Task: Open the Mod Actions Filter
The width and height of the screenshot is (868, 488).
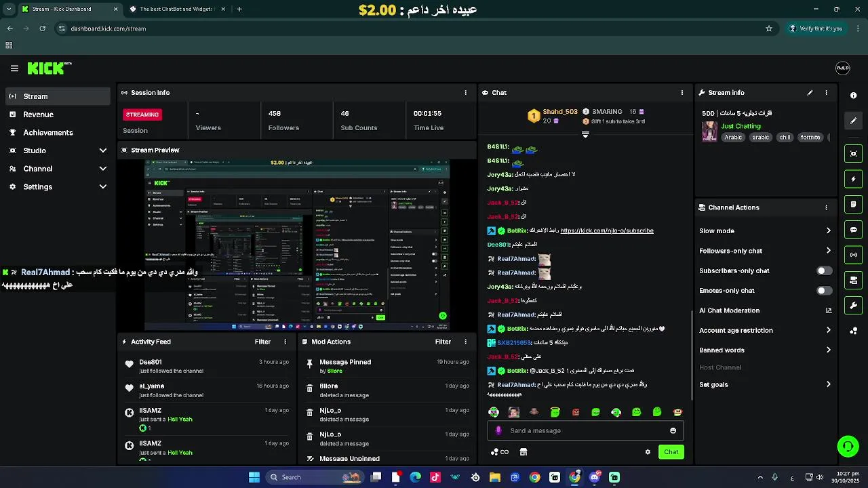Action: 443,342
